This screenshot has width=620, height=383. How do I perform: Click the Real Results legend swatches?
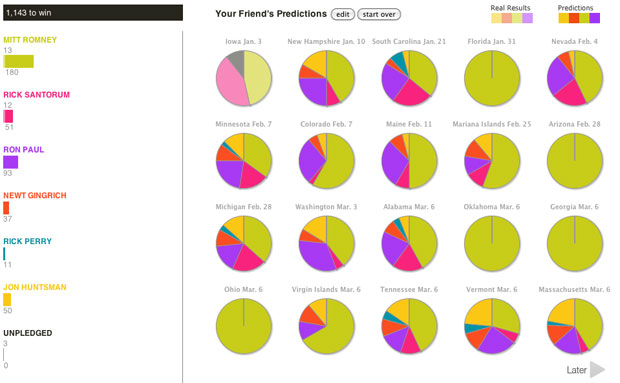[x=512, y=18]
